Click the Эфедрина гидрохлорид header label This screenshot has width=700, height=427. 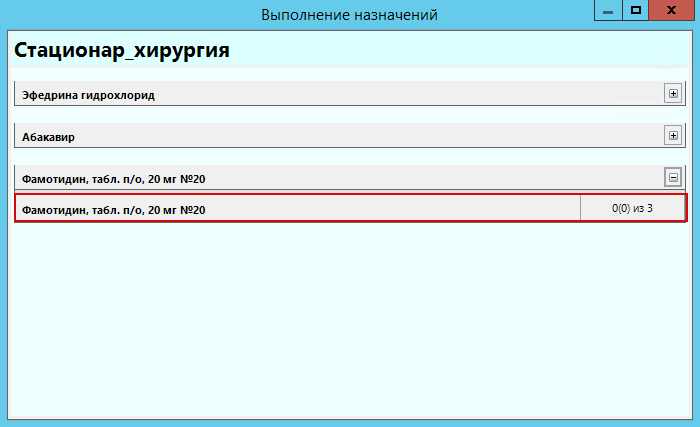(x=88, y=95)
